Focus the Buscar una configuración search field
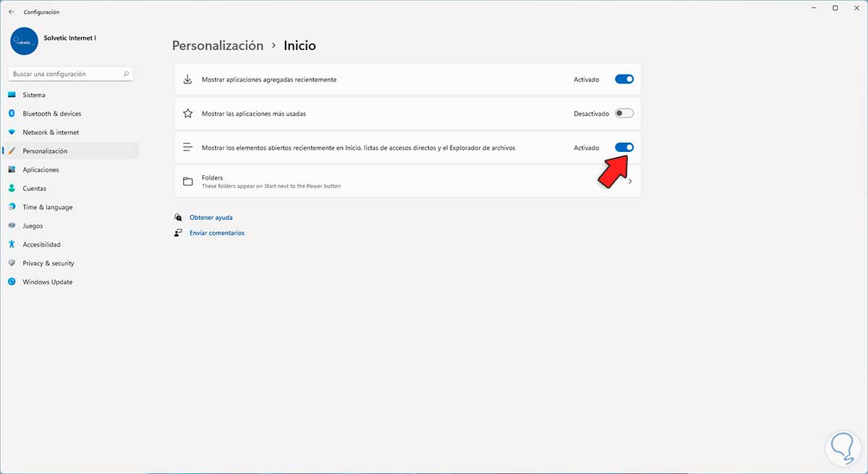868x474 pixels. coord(65,74)
